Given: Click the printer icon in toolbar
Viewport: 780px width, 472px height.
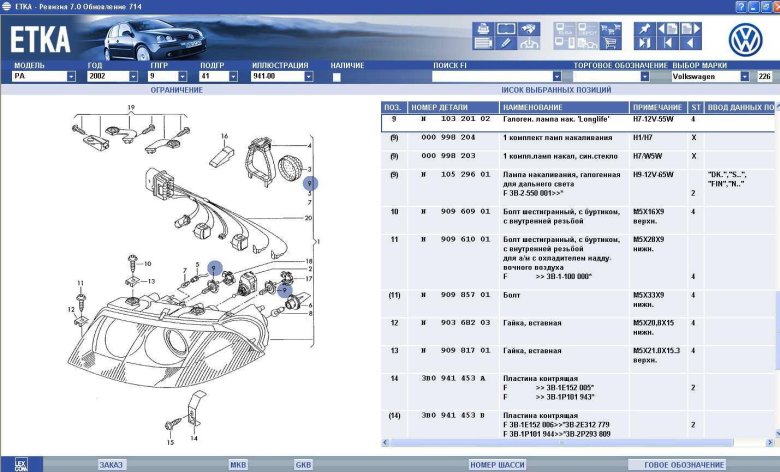Looking at the screenshot, I should 483,28.
